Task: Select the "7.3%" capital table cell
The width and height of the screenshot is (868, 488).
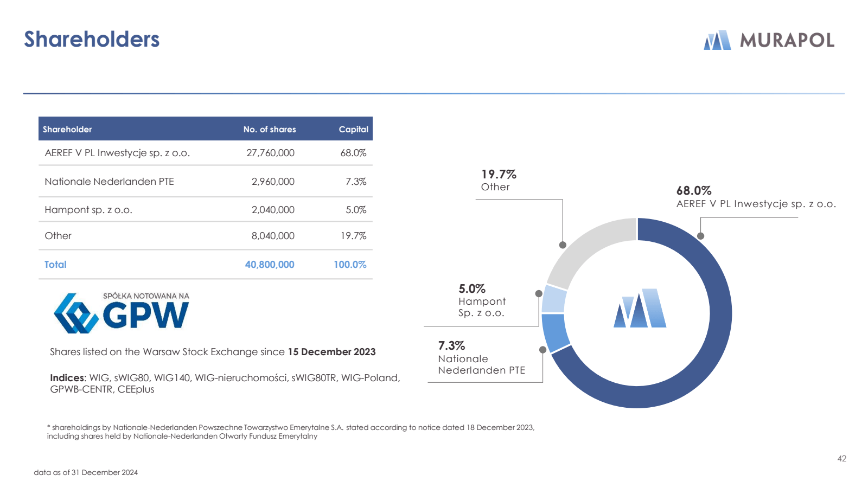Action: click(356, 182)
